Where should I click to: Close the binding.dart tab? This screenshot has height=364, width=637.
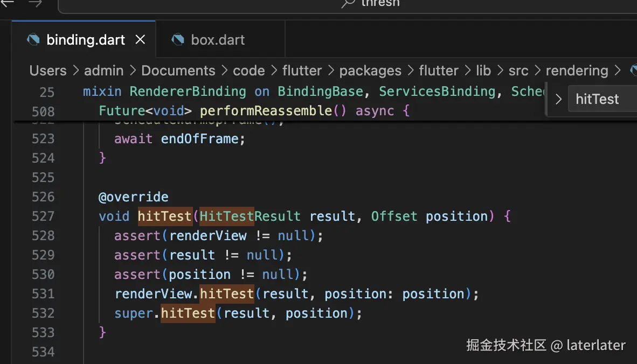click(140, 40)
